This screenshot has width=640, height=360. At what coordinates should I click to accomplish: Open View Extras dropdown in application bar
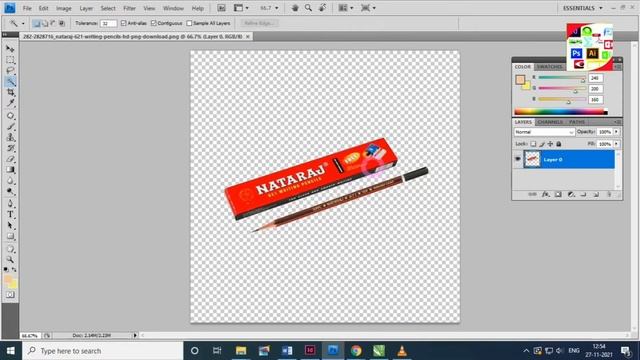(x=241, y=8)
